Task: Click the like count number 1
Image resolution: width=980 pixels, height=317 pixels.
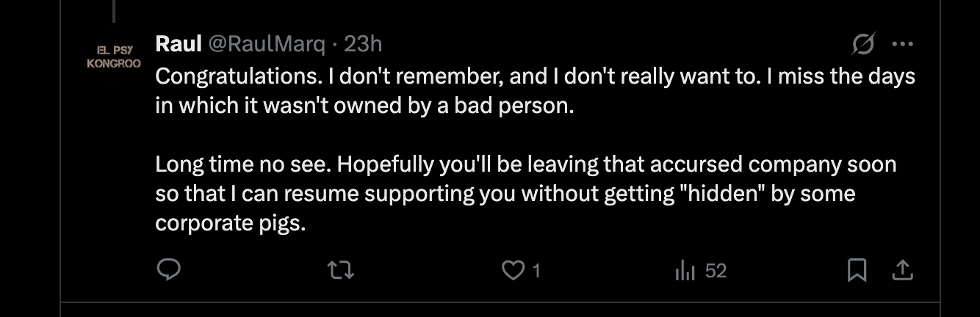Action: point(536,271)
